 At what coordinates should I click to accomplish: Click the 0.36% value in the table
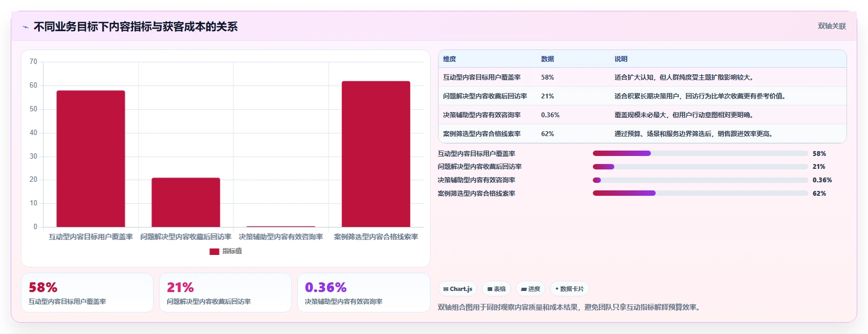pyautogui.click(x=550, y=115)
